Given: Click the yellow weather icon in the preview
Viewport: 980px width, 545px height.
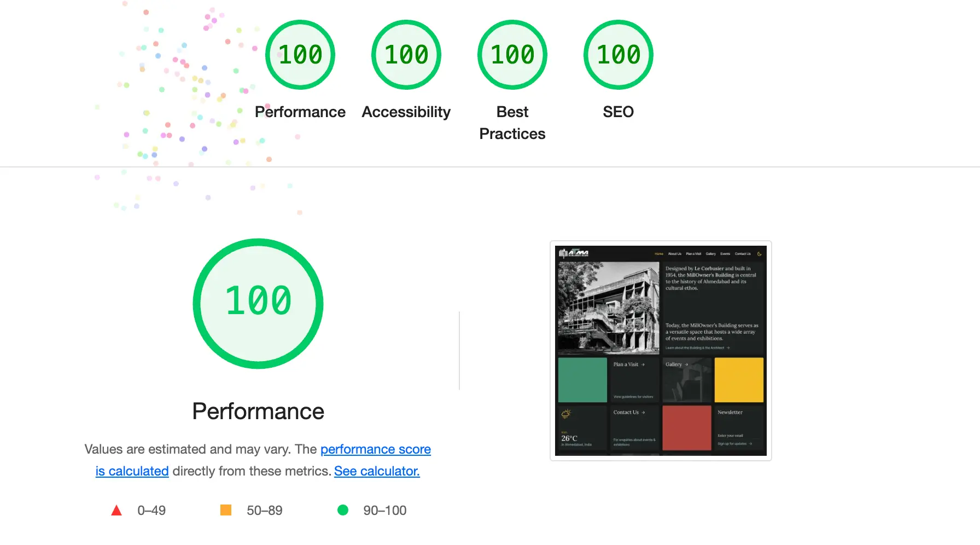Looking at the screenshot, I should [x=565, y=414].
